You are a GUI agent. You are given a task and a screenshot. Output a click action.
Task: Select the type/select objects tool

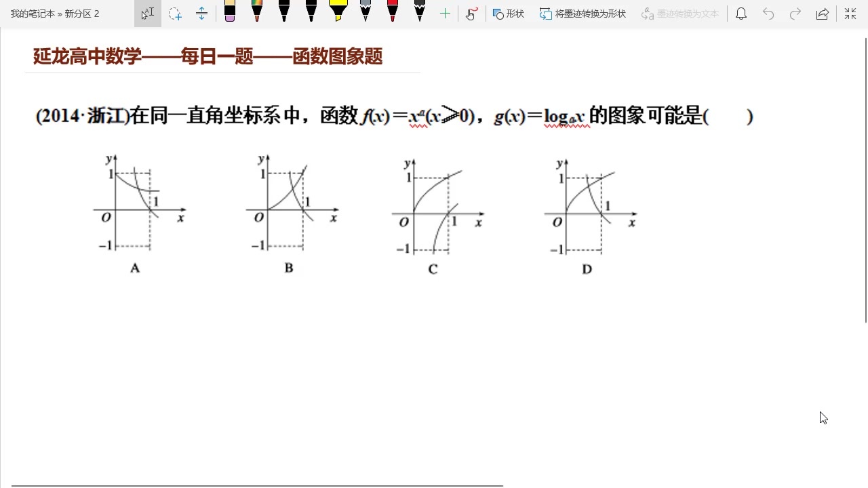(148, 14)
